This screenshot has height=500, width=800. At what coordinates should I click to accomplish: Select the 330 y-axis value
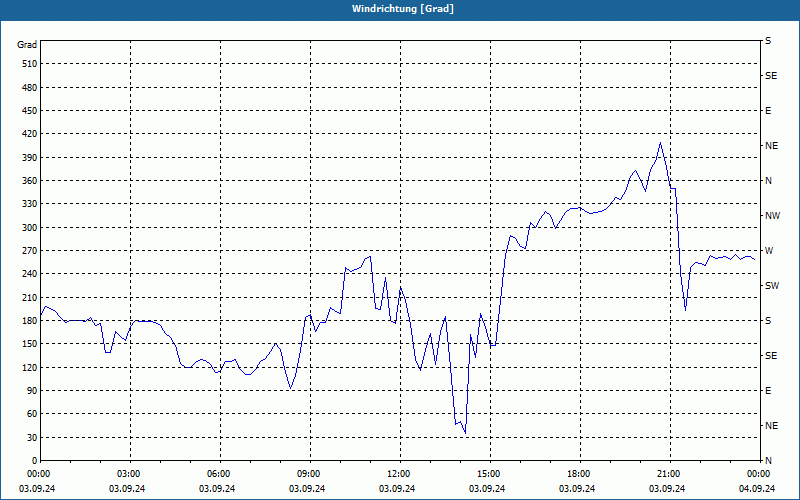(30, 204)
